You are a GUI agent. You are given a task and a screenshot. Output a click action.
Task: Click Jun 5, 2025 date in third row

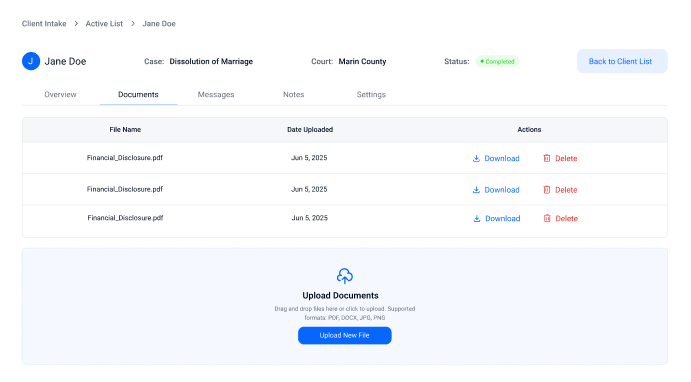coord(309,218)
